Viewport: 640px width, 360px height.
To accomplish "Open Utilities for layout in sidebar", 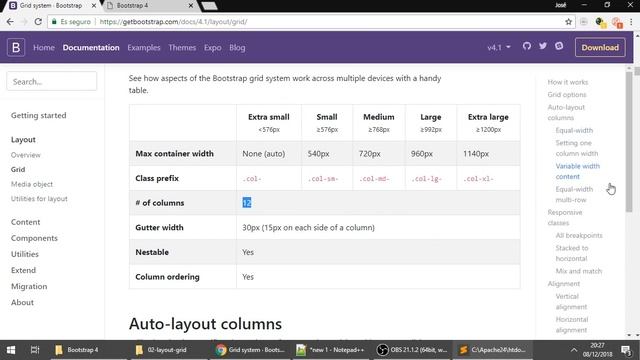I will [x=39, y=199].
